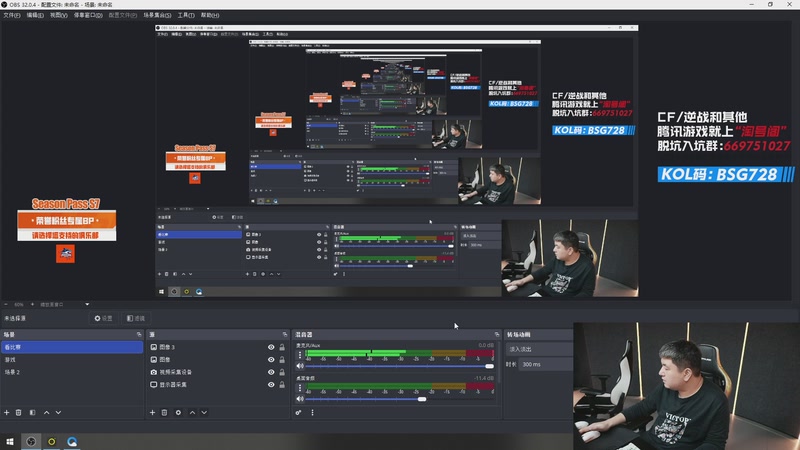Open OBS Studio from the taskbar
800x450 pixels.
[31, 441]
